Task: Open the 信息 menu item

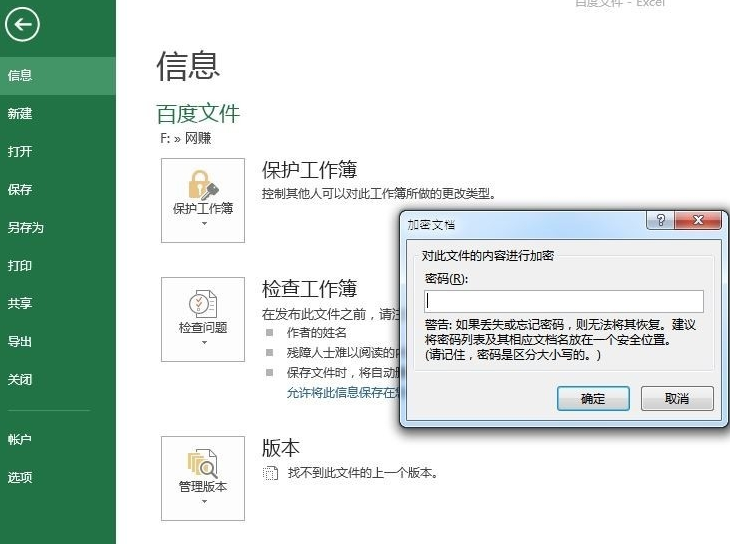Action: pyautogui.click(x=58, y=76)
